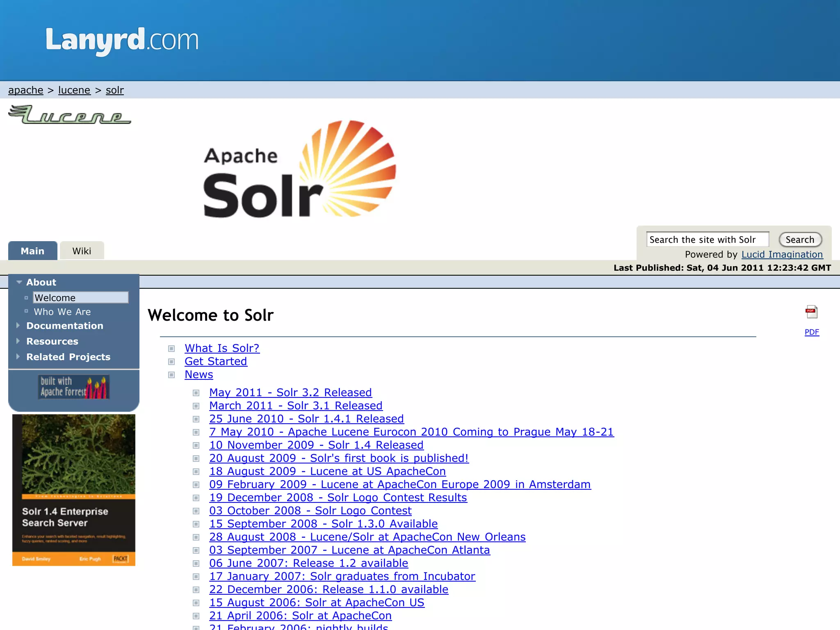Expand the Documentation section
This screenshot has width=840, height=630.
[x=18, y=325]
